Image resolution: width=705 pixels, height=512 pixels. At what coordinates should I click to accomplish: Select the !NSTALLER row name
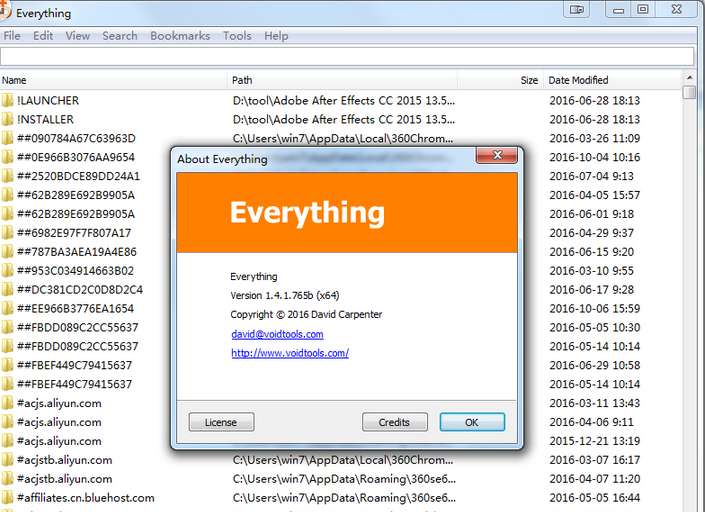pyautogui.click(x=45, y=119)
